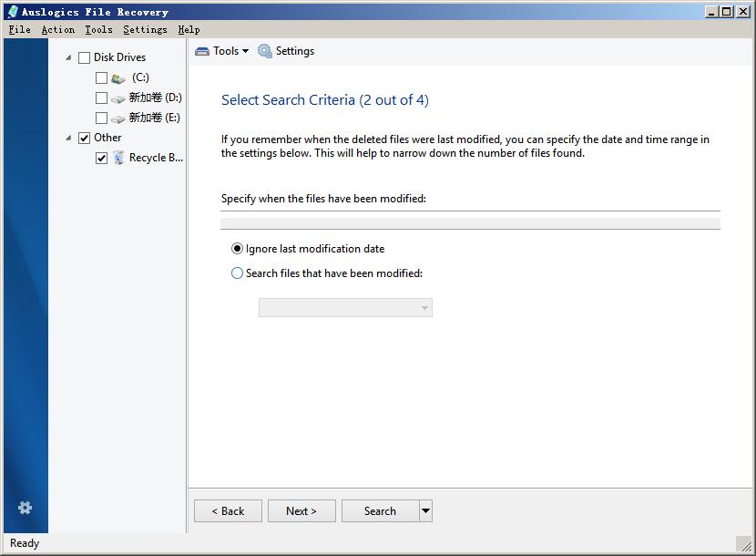Click the C: drive icon
This screenshot has height=556, width=756.
(x=118, y=78)
